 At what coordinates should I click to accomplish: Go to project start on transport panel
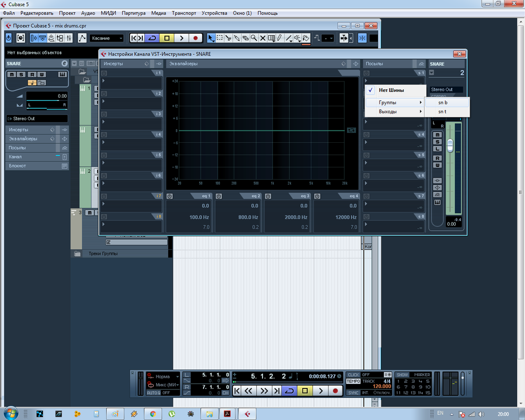tap(237, 391)
